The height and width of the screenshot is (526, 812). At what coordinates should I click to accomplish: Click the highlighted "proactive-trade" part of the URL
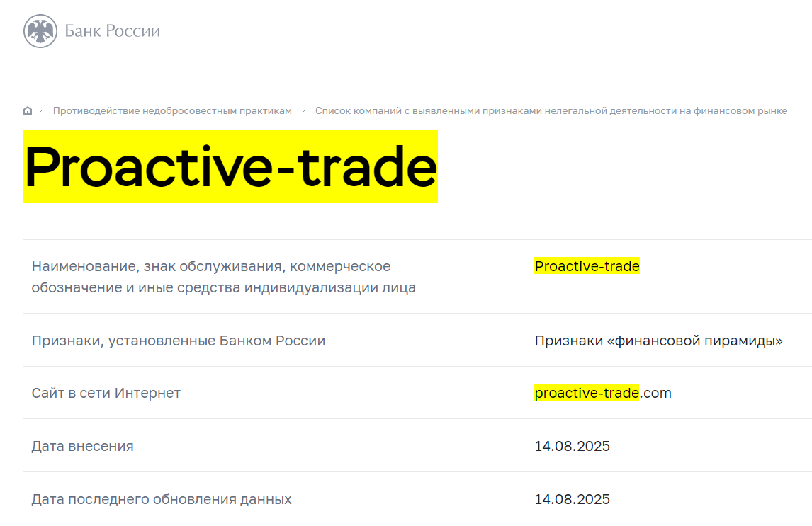[587, 393]
